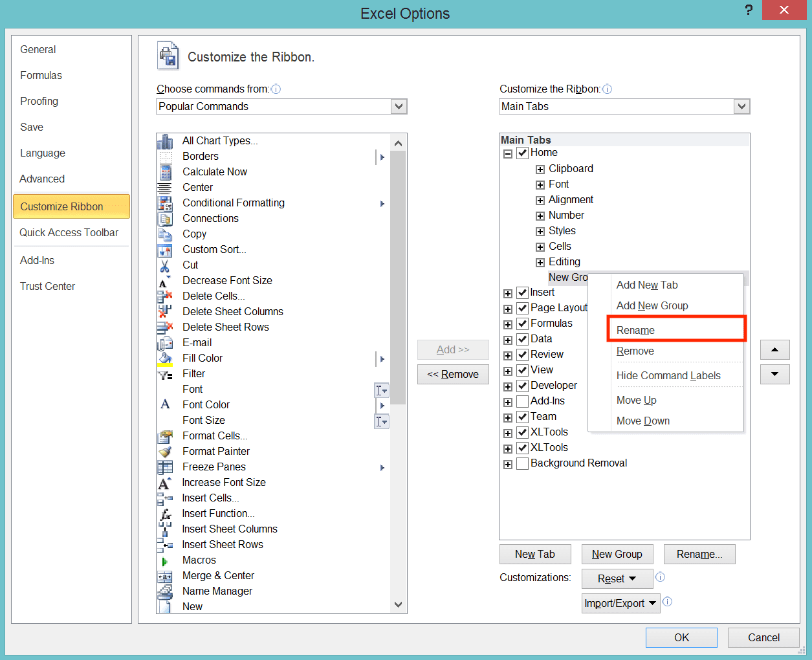
Task: Select the Increase Font Size icon
Action: pyautogui.click(x=165, y=483)
